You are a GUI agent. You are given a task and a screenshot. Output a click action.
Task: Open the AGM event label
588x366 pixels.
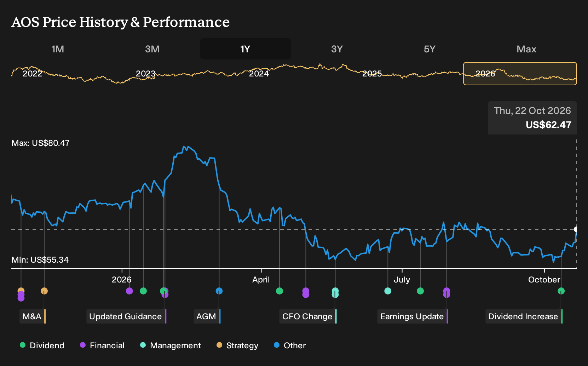click(207, 316)
